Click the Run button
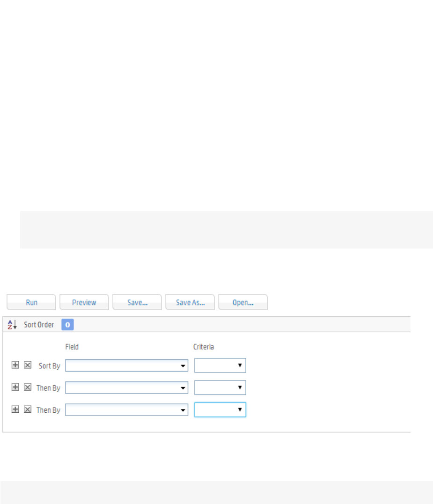Viewport: 433px width, 504px height. [31, 302]
